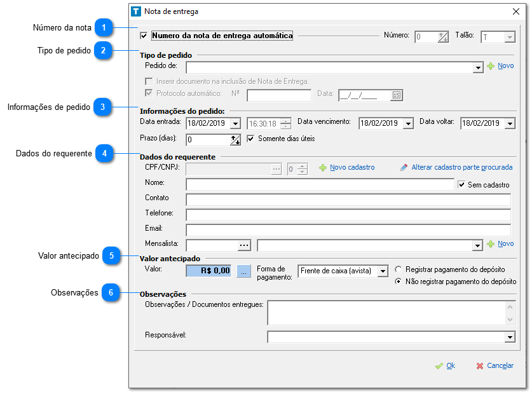Open the Talão dropdown

[x=510, y=37]
